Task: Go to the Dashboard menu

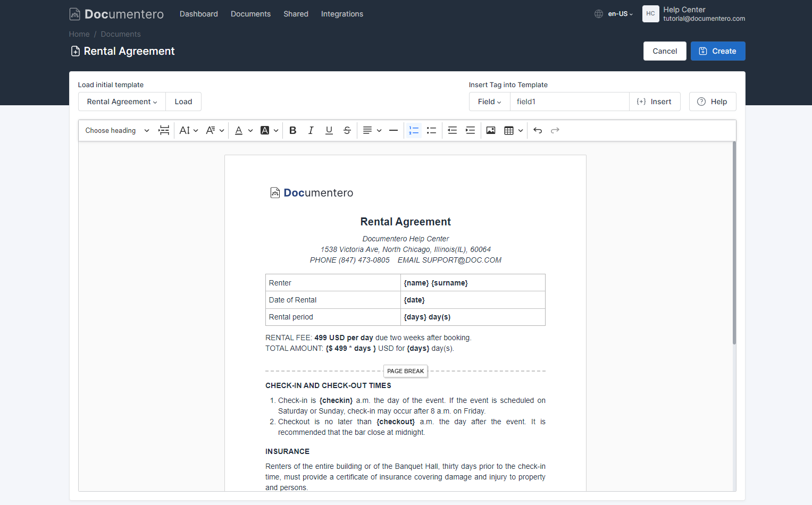Action: (199, 14)
